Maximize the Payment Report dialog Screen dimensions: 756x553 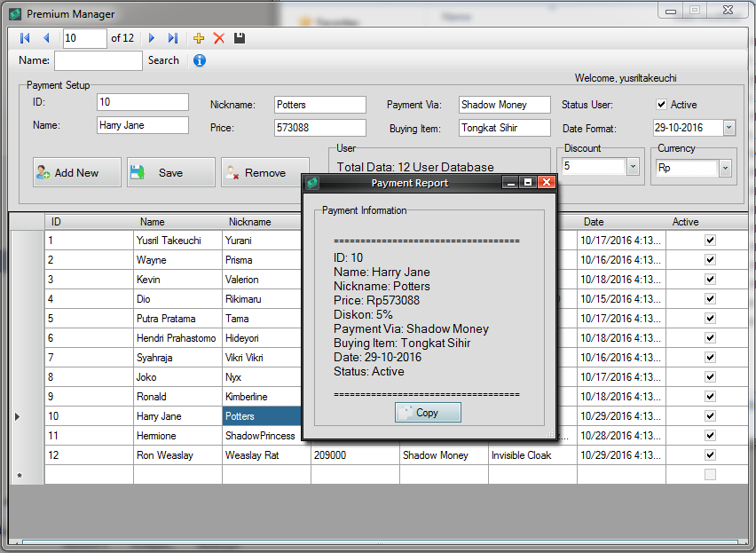point(529,182)
